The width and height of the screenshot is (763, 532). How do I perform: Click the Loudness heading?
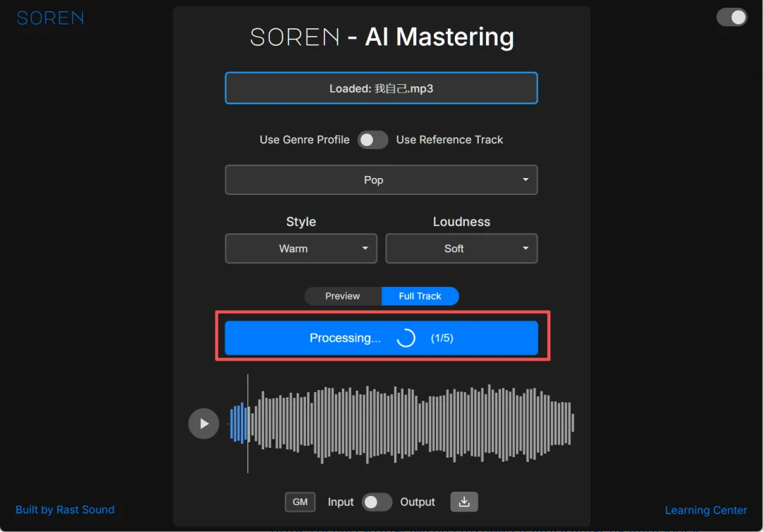(x=461, y=221)
